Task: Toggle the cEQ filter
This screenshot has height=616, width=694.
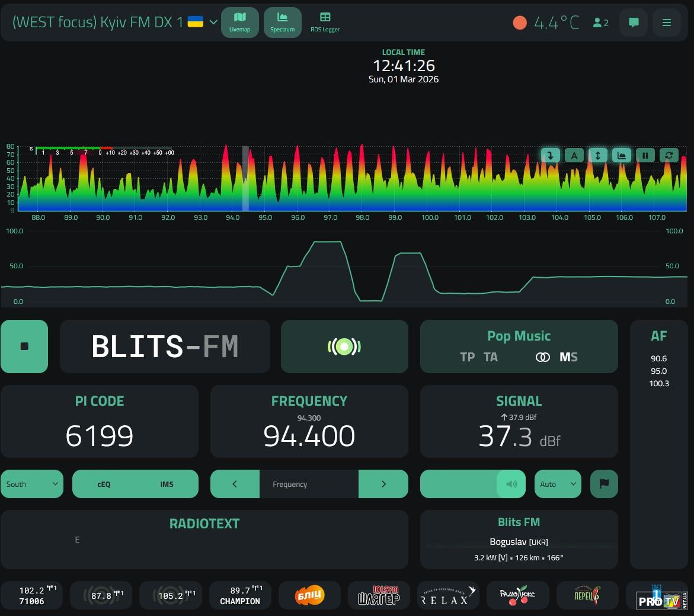Action: (x=104, y=484)
